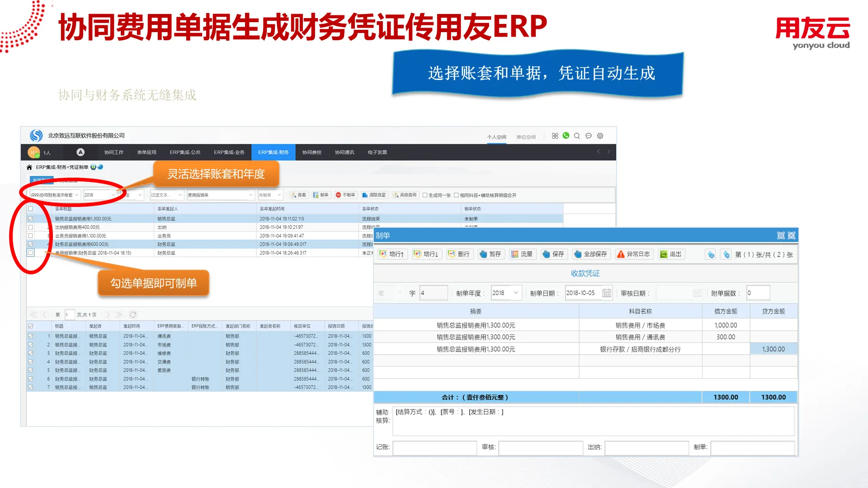Click 暂存 to temporarily save the voucher
Viewport: 868px width, 488px height.
coord(491,254)
